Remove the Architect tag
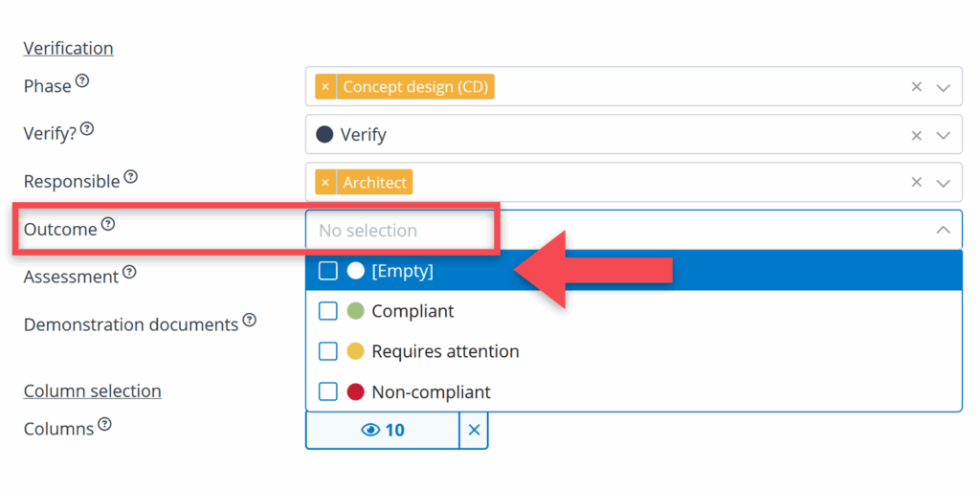Image resolution: width=980 pixels, height=490 pixels. pos(325,183)
